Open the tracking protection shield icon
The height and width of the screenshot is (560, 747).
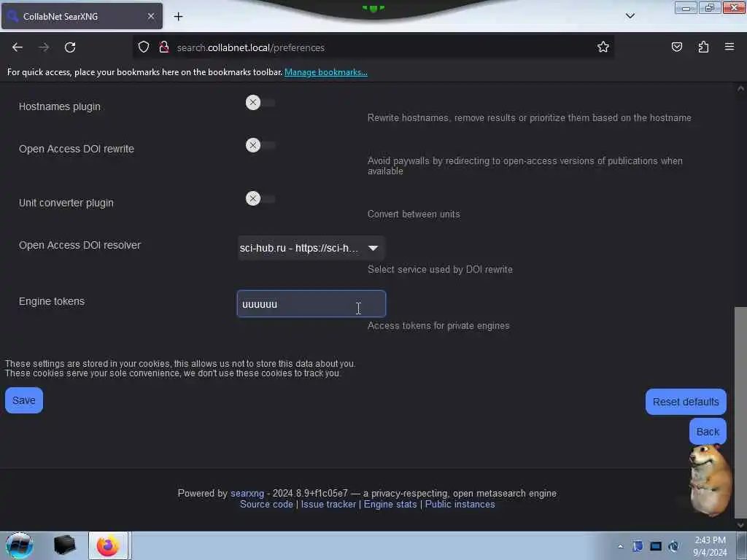[x=144, y=47]
